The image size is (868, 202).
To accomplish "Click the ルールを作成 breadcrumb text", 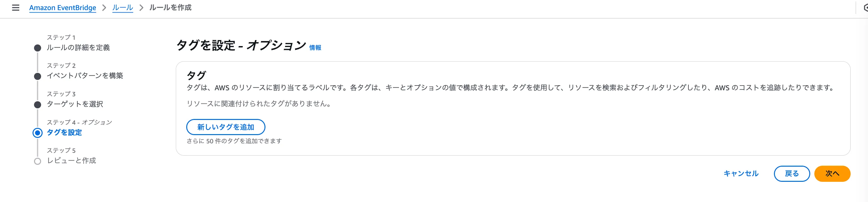I will coord(170,8).
